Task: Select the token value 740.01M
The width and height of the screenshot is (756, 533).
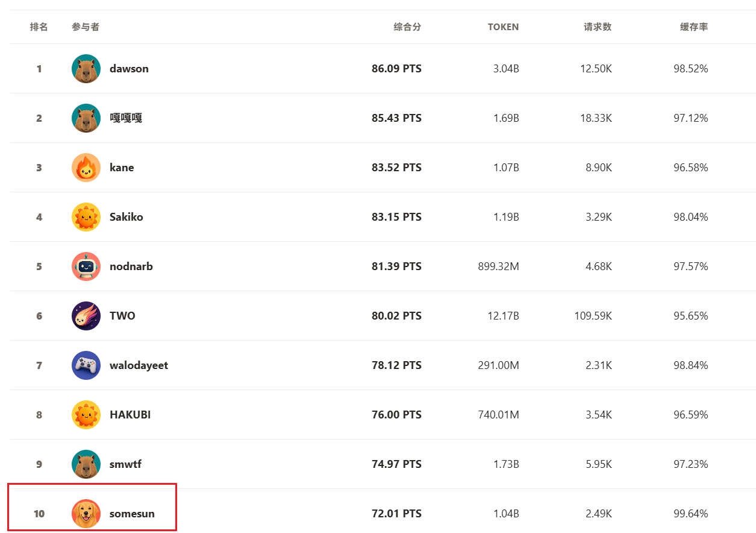Action: point(498,415)
